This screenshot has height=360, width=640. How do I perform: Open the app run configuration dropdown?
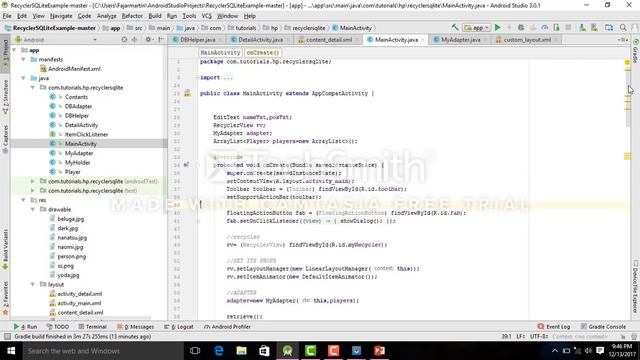tap(476, 28)
